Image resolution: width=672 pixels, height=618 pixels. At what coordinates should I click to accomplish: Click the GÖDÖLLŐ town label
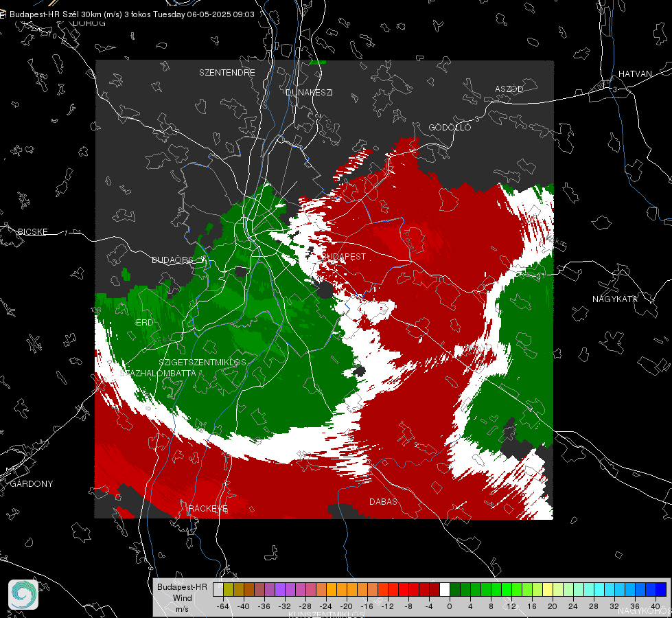click(450, 127)
